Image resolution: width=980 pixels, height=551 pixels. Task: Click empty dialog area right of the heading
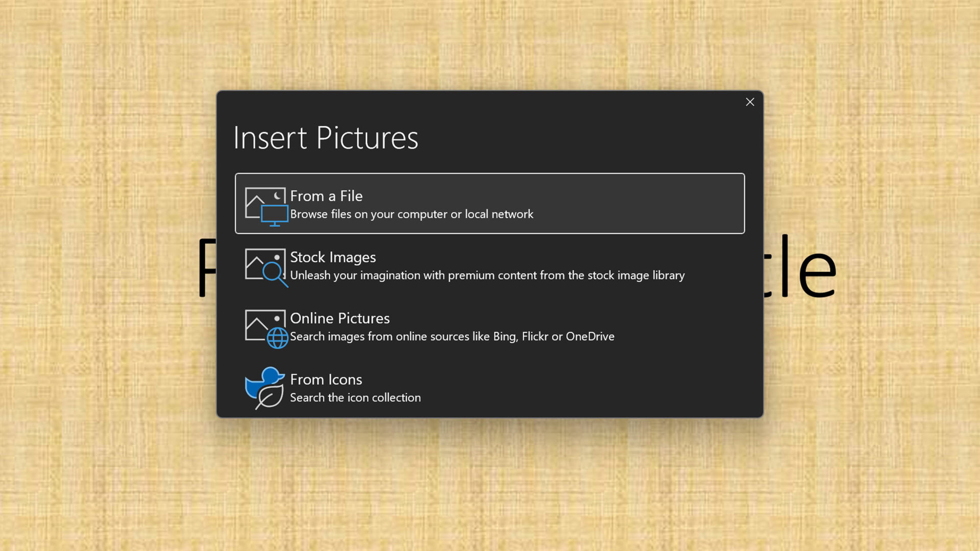click(x=587, y=138)
